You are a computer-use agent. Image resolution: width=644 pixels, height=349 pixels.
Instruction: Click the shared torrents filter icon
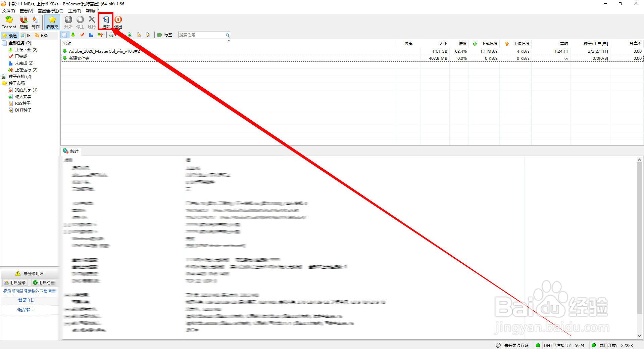click(x=130, y=35)
